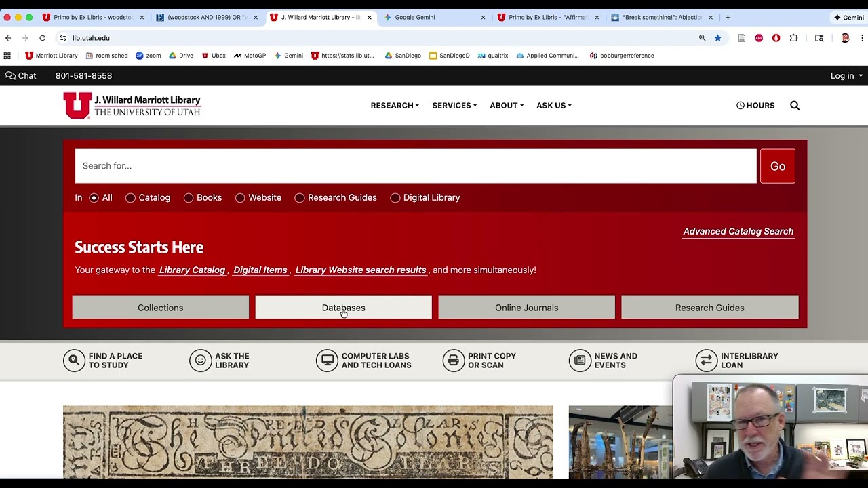868x488 pixels.
Task: Open the Library Catalog link
Action: (x=192, y=270)
